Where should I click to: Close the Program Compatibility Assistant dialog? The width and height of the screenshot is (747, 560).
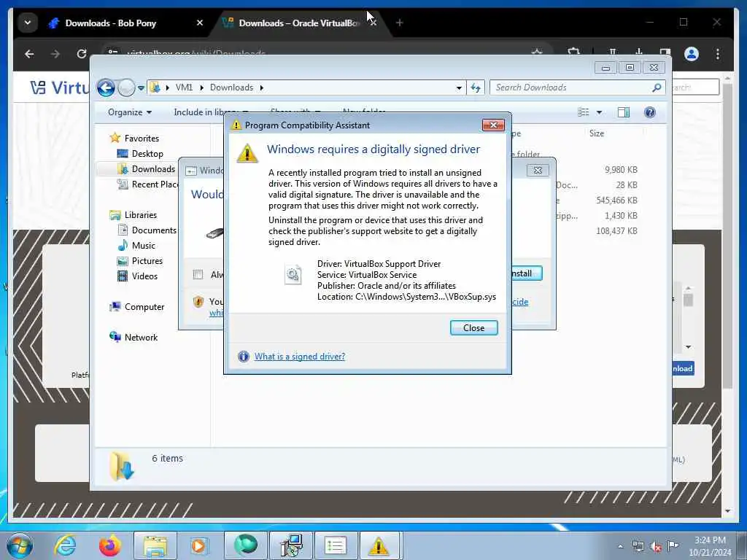click(x=473, y=327)
